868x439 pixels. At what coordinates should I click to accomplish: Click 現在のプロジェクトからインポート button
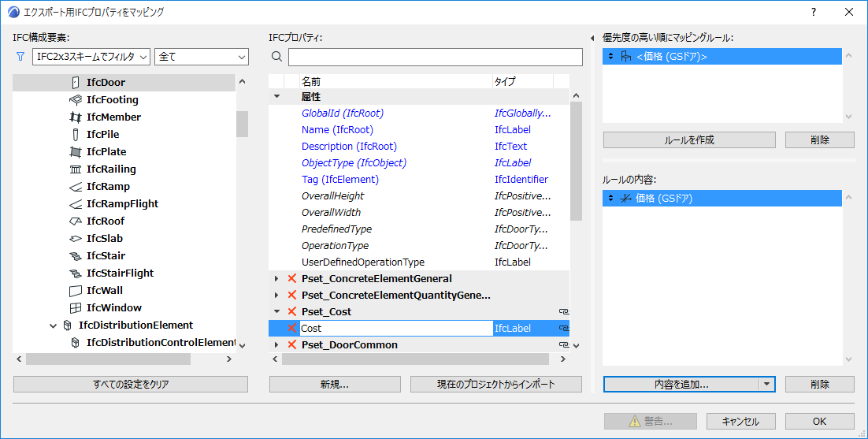tap(496, 384)
